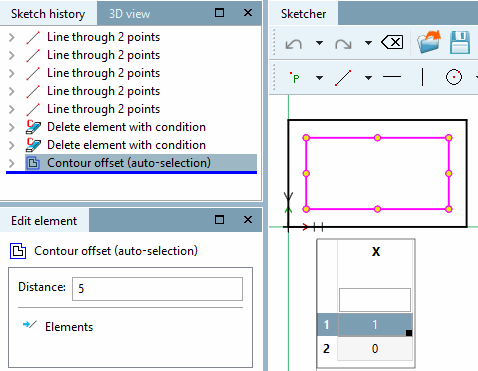
Task: Click top-left yellow point of magenta contour
Action: pos(306,138)
